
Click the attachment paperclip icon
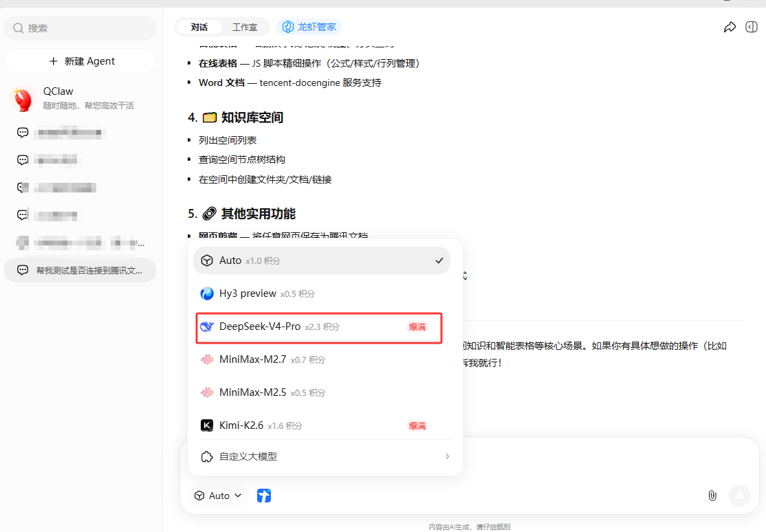click(712, 495)
